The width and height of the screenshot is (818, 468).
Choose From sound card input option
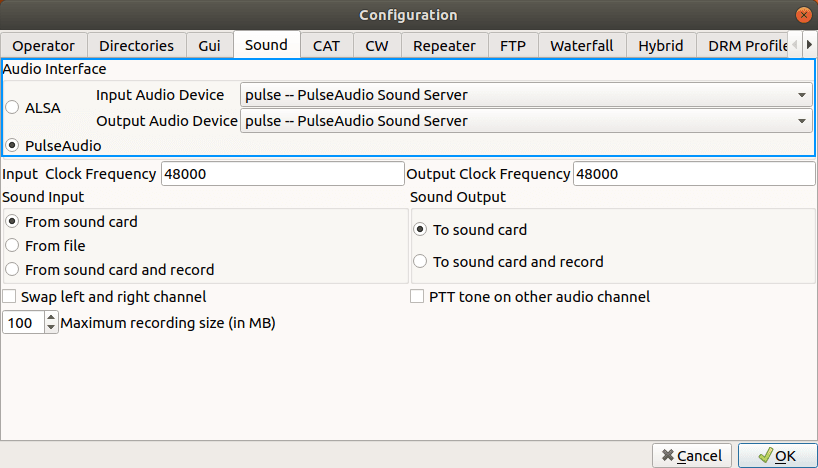pyautogui.click(x=12, y=221)
